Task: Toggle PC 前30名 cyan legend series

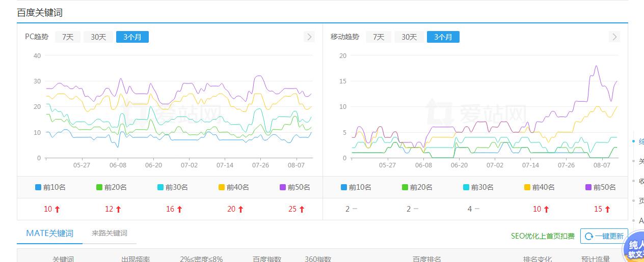Action: click(x=172, y=187)
